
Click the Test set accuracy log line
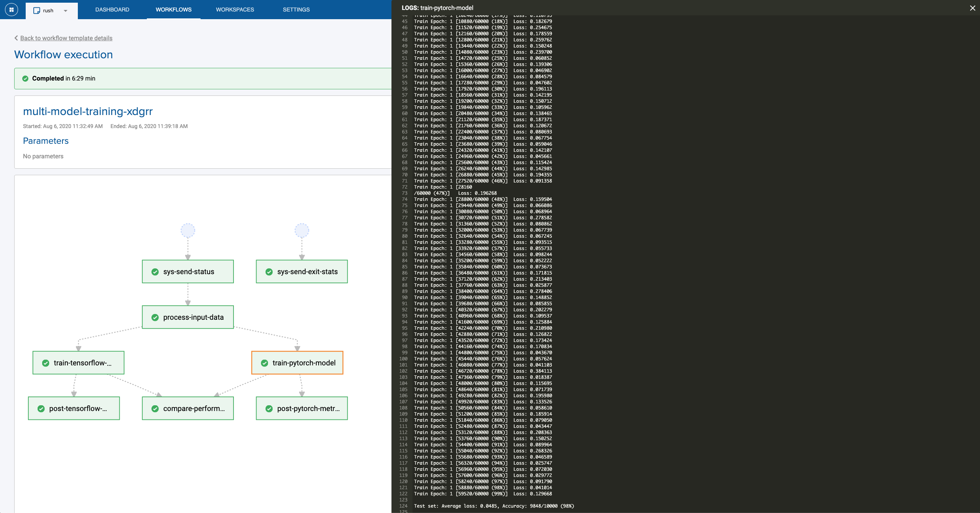494,506
